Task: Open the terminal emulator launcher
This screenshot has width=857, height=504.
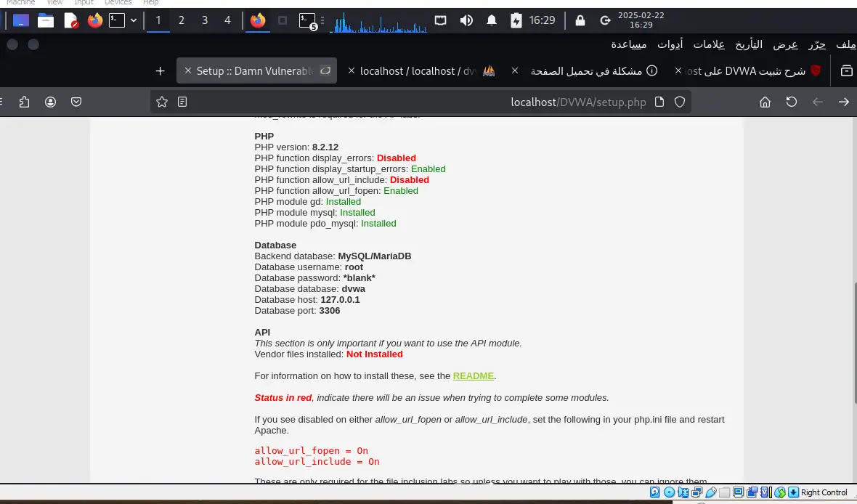Action: tap(117, 21)
